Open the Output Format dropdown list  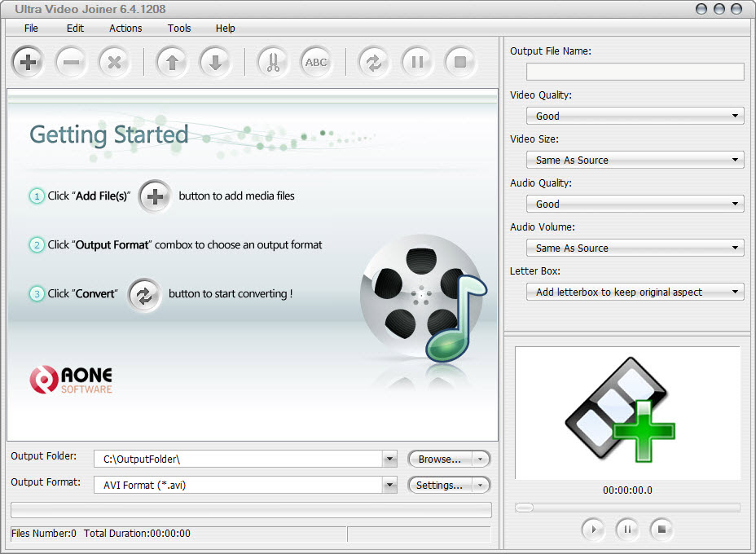coord(245,485)
